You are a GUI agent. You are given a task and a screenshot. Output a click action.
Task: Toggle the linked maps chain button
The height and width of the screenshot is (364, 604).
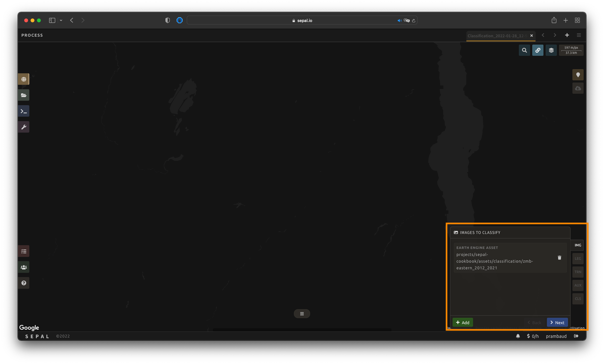538,50
